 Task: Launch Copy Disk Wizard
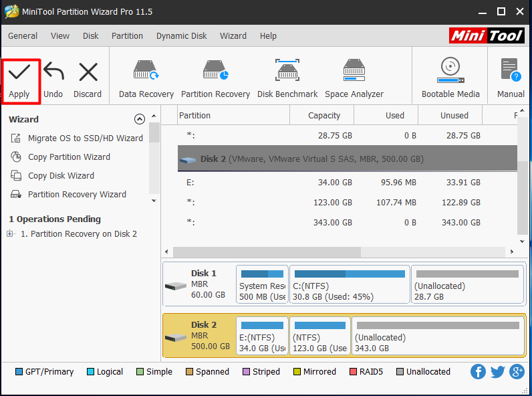point(61,176)
